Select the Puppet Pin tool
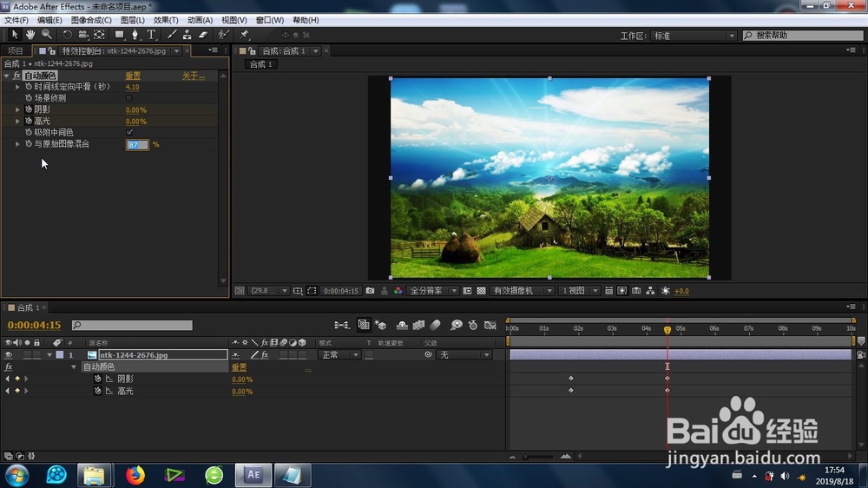 click(244, 35)
